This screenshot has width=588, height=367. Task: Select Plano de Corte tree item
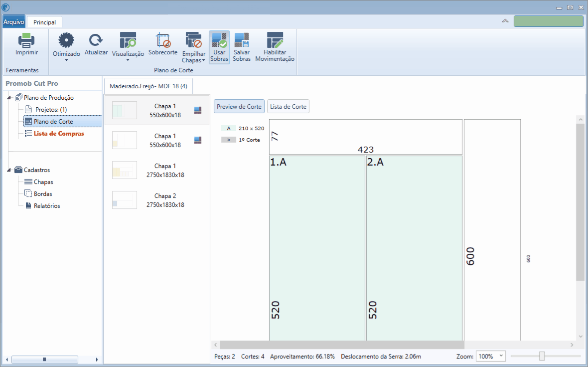pyautogui.click(x=62, y=122)
